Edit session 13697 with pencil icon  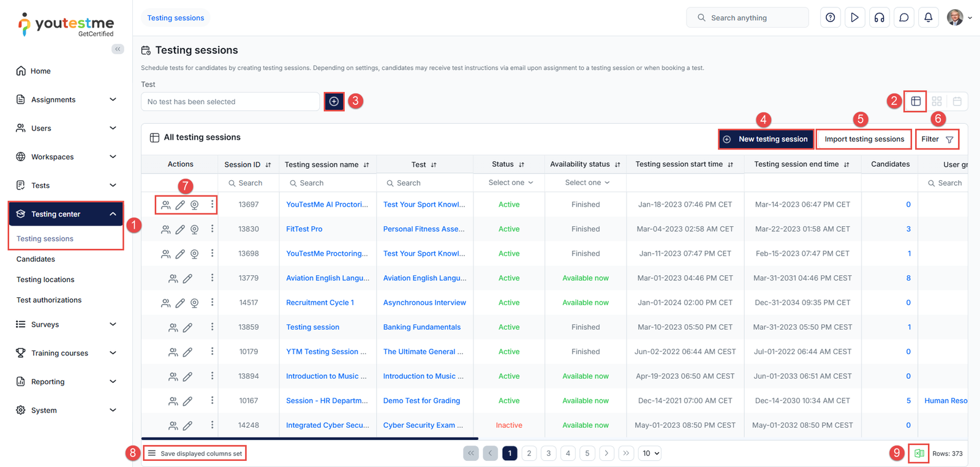click(x=180, y=205)
